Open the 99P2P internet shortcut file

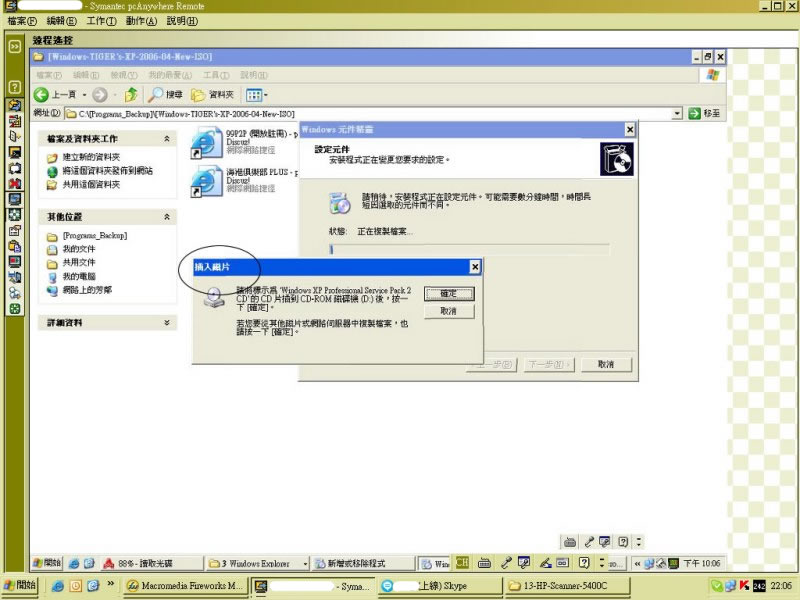tap(207, 143)
